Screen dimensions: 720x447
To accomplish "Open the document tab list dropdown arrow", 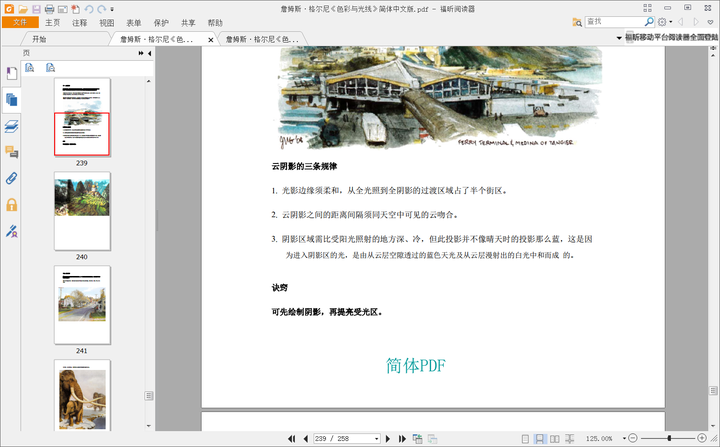I will point(619,38).
